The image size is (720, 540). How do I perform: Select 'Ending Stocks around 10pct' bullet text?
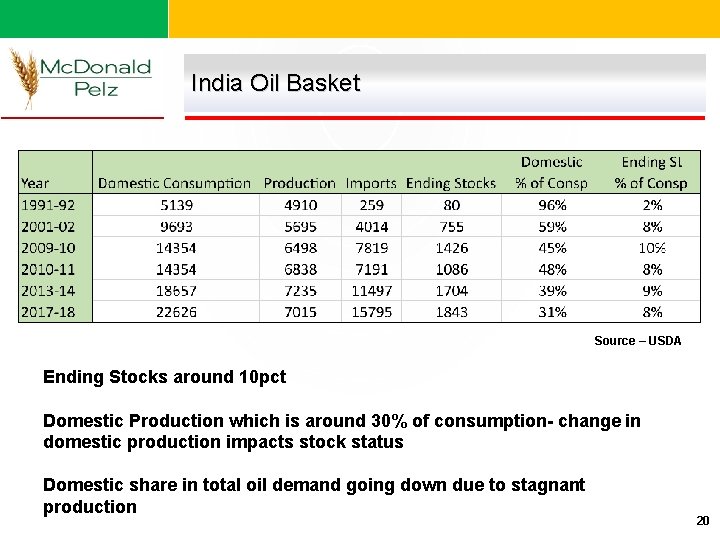coord(164,377)
